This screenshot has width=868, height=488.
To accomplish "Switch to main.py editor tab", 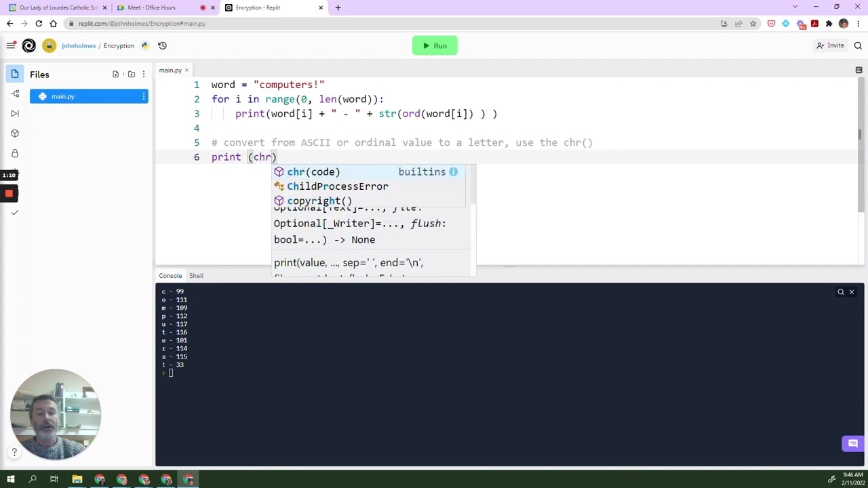I will click(170, 70).
